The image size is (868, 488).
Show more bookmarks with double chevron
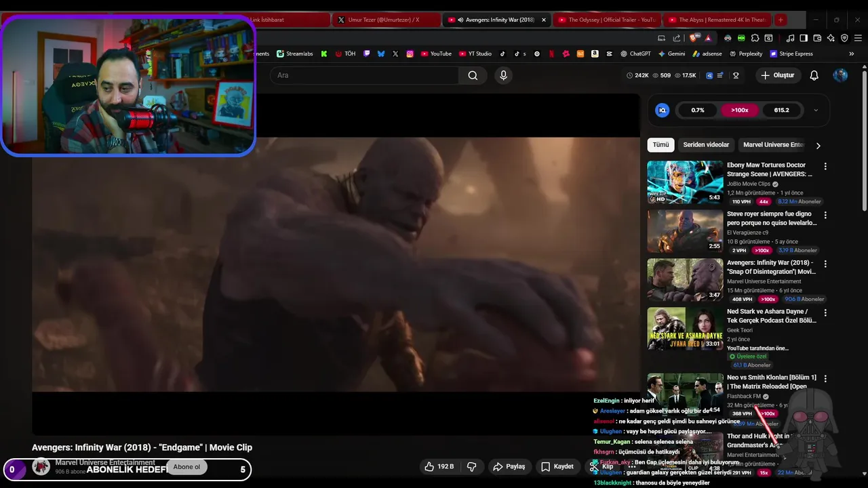click(852, 54)
